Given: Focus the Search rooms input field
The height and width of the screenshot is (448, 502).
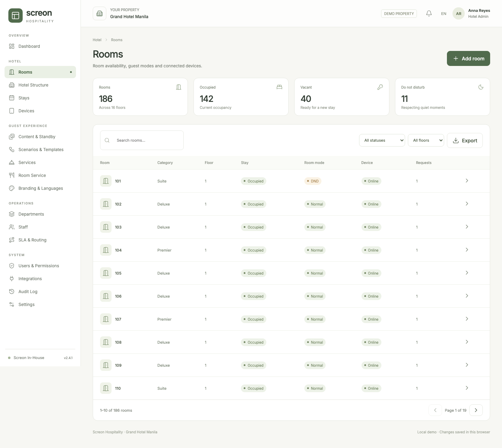Looking at the screenshot, I should (142, 140).
